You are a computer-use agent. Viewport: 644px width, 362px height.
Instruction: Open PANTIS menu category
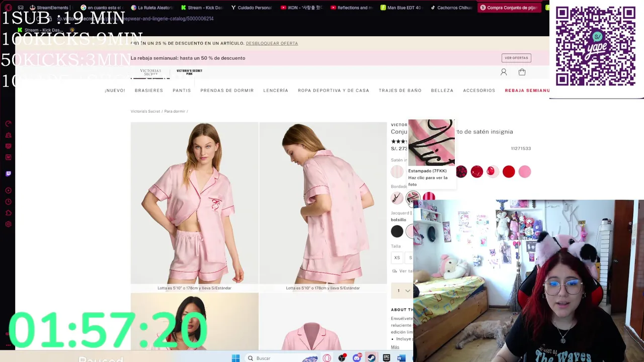click(182, 90)
